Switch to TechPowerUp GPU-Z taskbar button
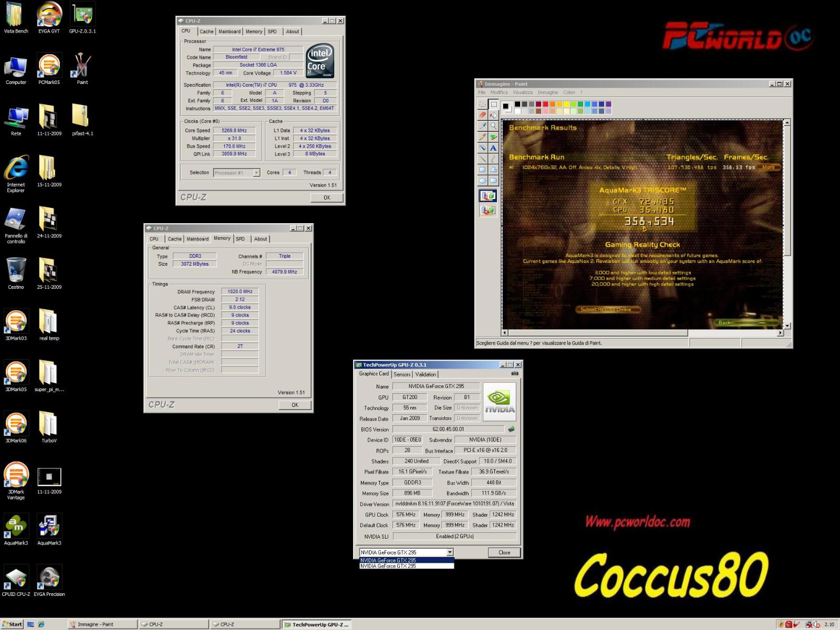The height and width of the screenshot is (630, 840). click(316, 624)
